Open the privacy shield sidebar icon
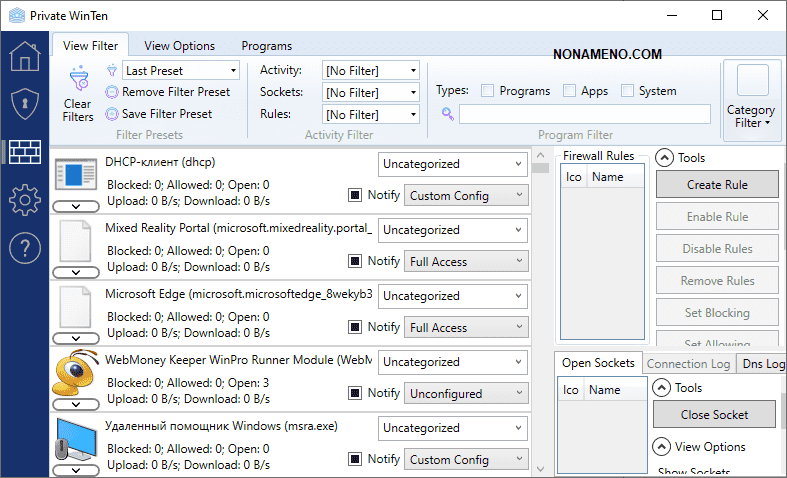 (x=24, y=103)
